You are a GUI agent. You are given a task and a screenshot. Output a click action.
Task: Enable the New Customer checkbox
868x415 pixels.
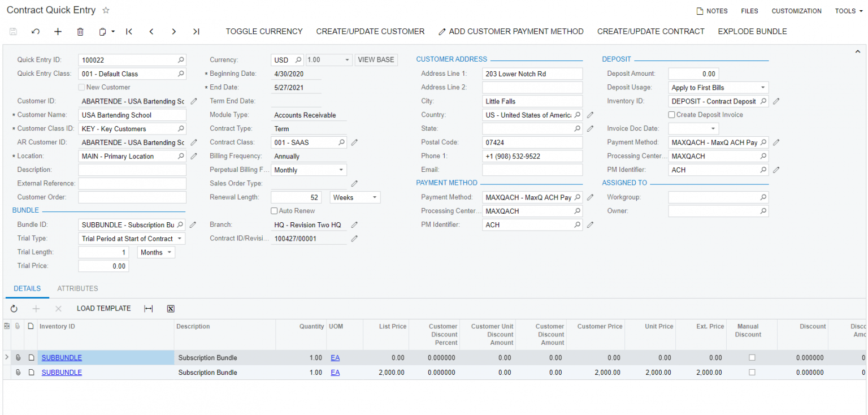82,87
